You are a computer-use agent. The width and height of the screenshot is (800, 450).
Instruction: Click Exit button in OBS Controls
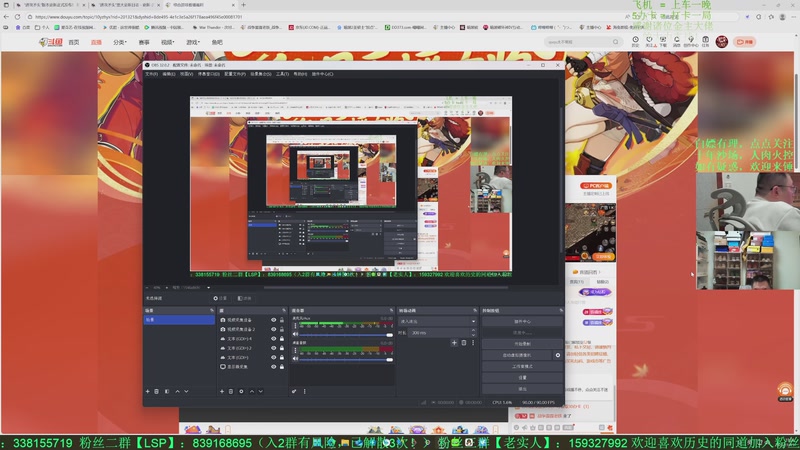[x=522, y=389]
